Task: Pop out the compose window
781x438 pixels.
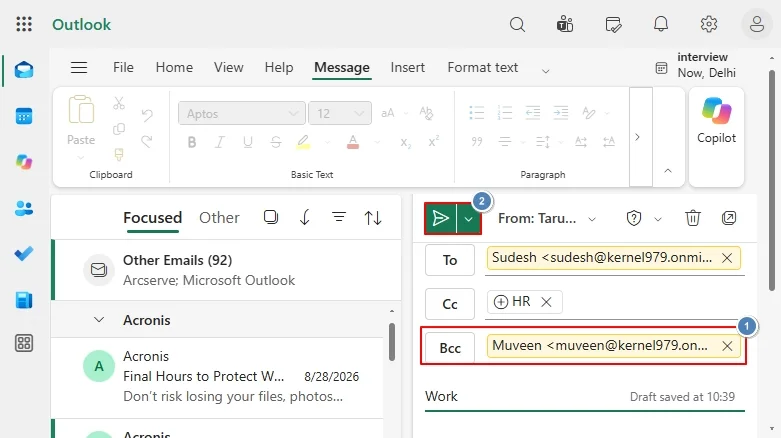Action: click(x=729, y=218)
